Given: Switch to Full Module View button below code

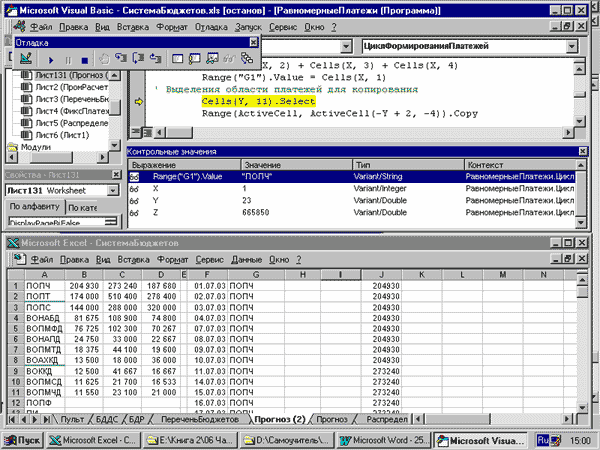Looking at the screenshot, I should click(147, 132).
